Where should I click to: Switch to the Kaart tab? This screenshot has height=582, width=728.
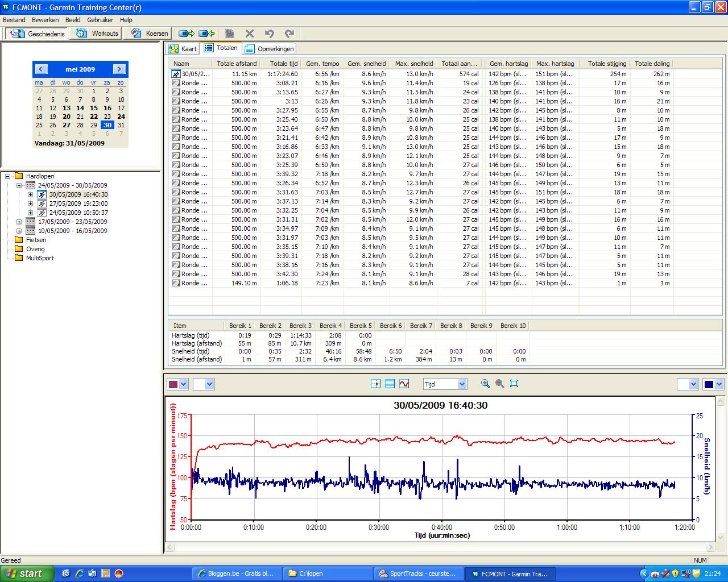pyautogui.click(x=183, y=49)
